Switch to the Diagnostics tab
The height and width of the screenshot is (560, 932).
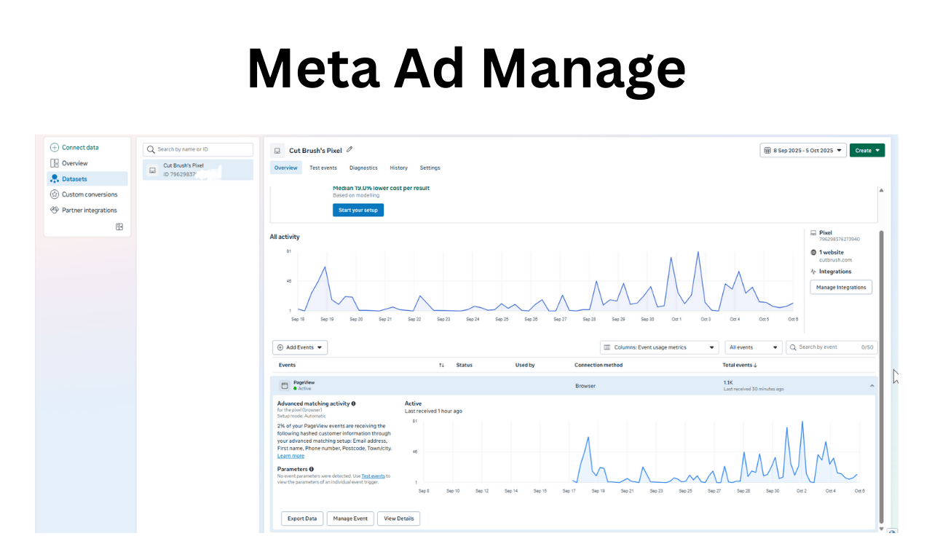tap(363, 168)
